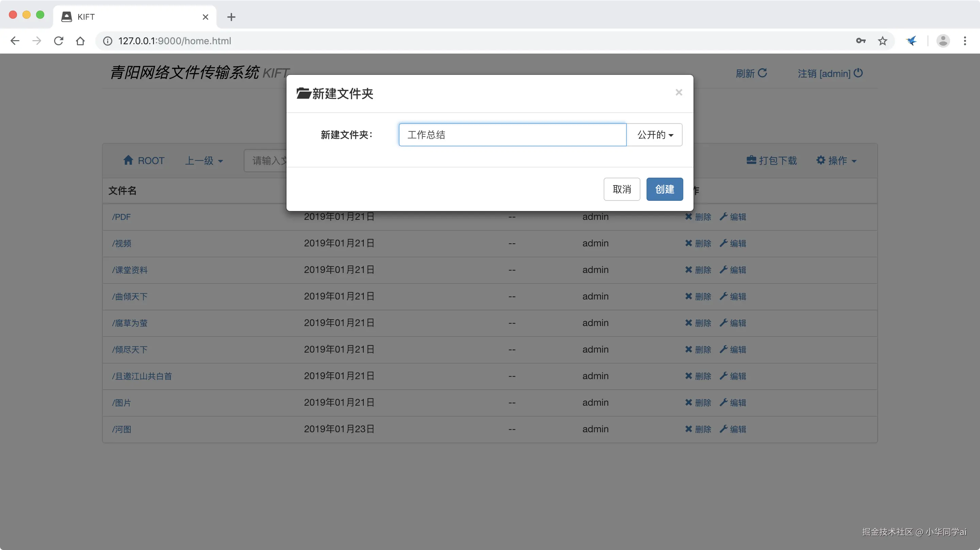
Task: View site information icon in address bar
Action: coord(108,41)
